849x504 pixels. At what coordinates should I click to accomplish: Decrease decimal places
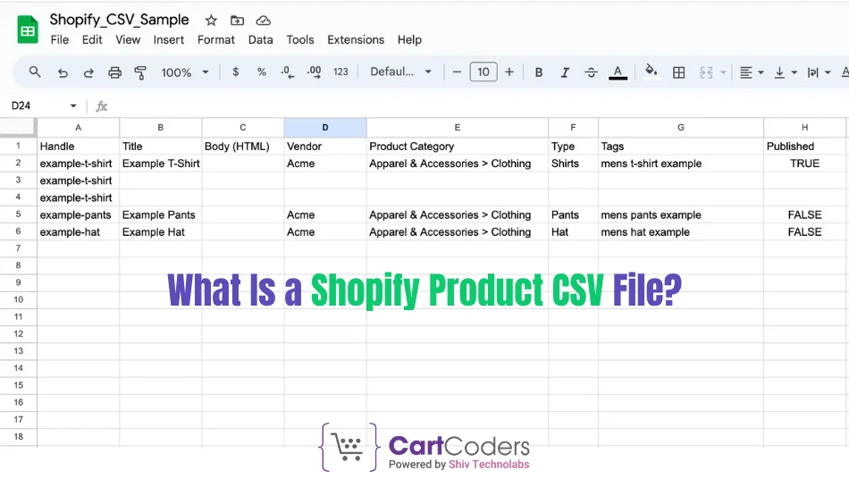[288, 72]
